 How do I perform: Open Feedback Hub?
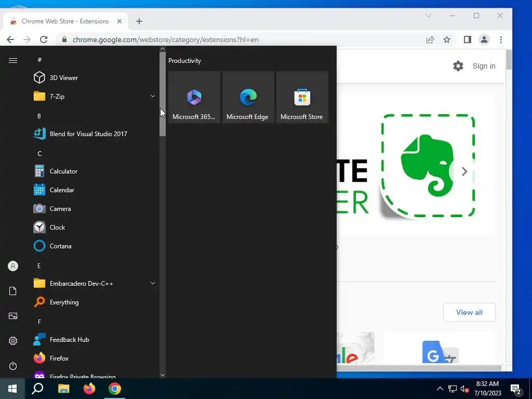tap(94, 340)
